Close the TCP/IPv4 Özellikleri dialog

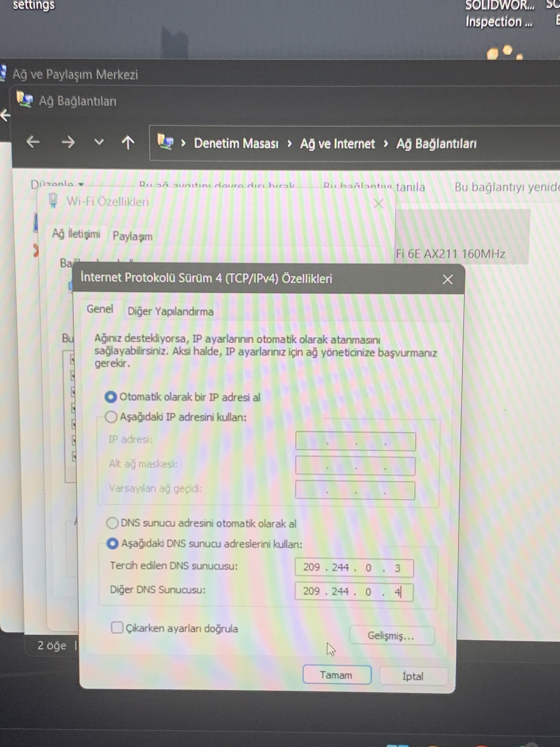tap(447, 279)
